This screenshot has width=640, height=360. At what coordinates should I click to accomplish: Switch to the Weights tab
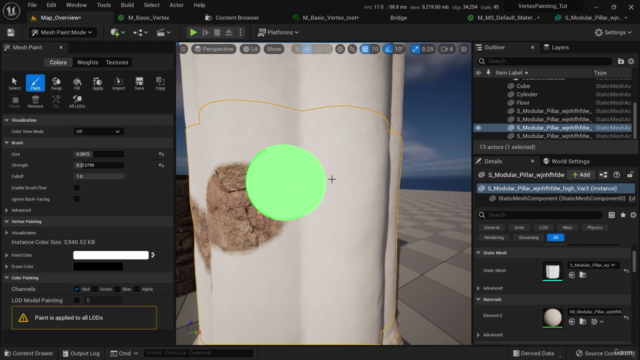(x=87, y=62)
